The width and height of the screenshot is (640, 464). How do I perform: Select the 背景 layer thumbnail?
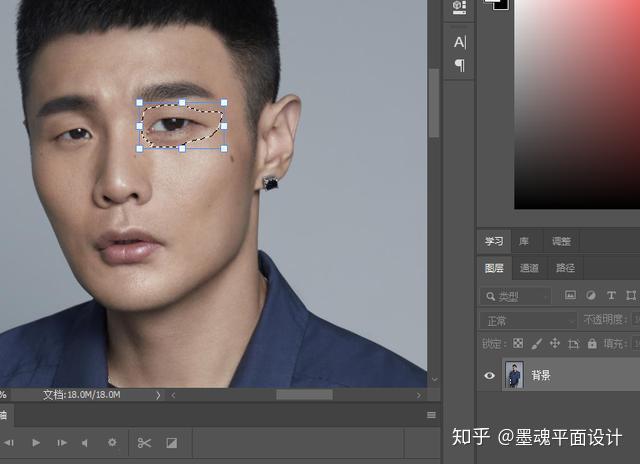[x=514, y=375]
